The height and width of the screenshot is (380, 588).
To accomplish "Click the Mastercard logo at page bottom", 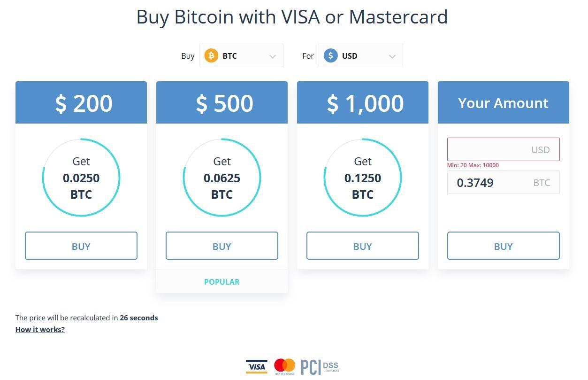I will tap(284, 367).
